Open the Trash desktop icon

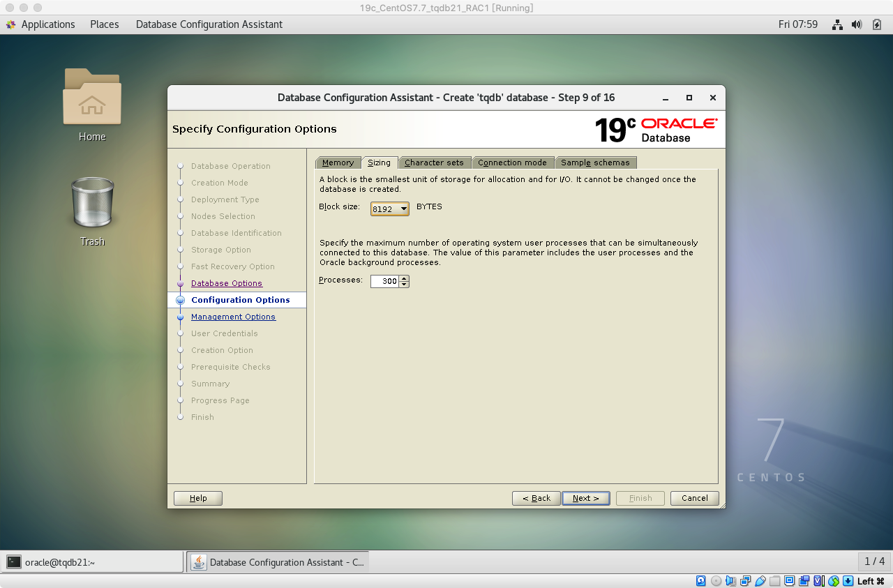click(x=92, y=211)
